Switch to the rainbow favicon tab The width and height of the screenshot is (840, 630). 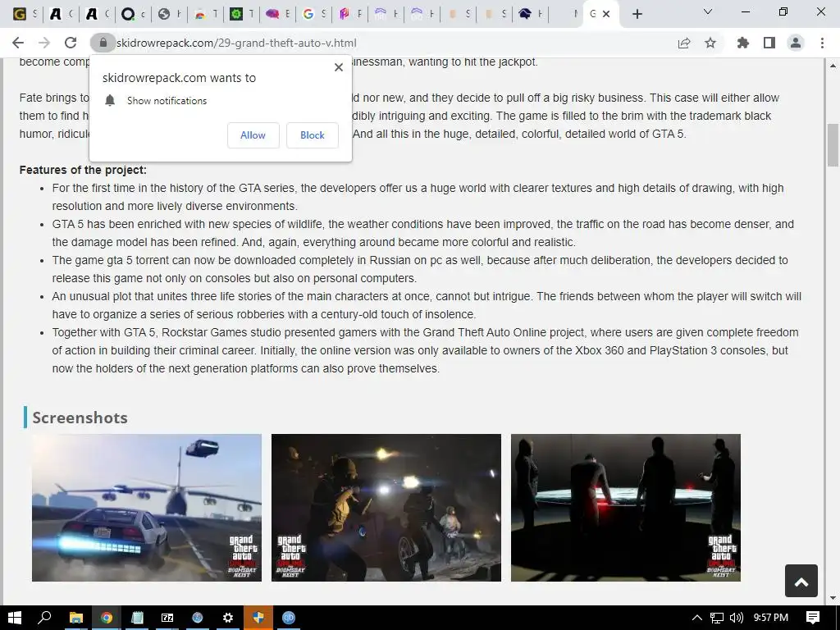200,14
